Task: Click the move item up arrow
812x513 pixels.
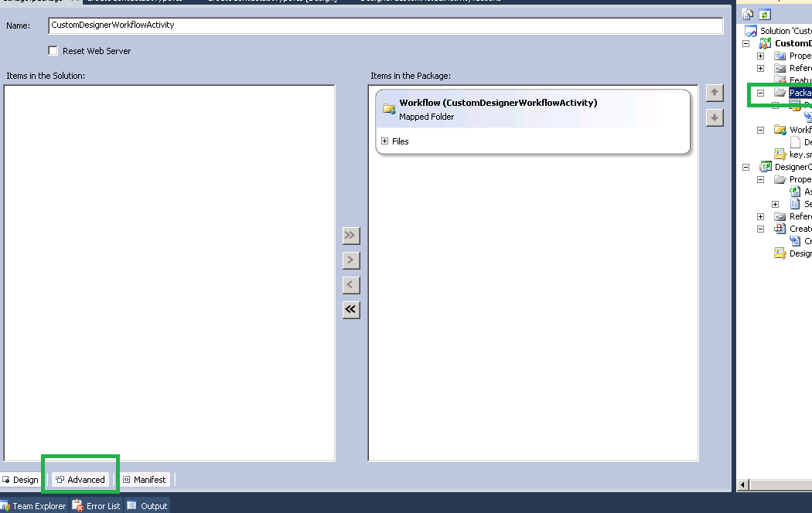Action: [x=714, y=92]
